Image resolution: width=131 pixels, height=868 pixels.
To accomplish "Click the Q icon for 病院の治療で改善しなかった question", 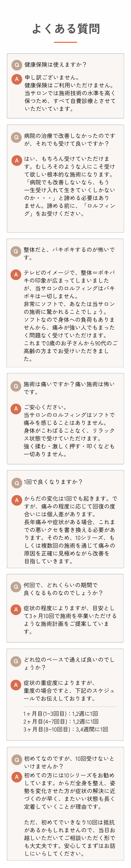I will 16,137.
